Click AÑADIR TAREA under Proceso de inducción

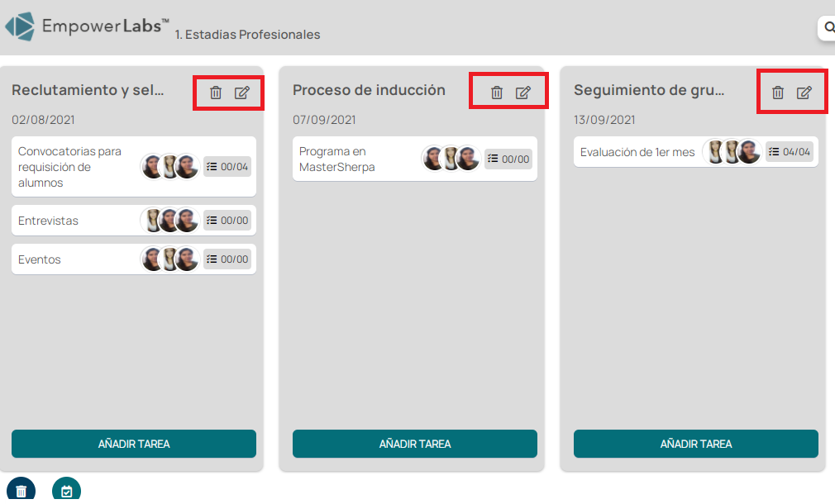415,444
